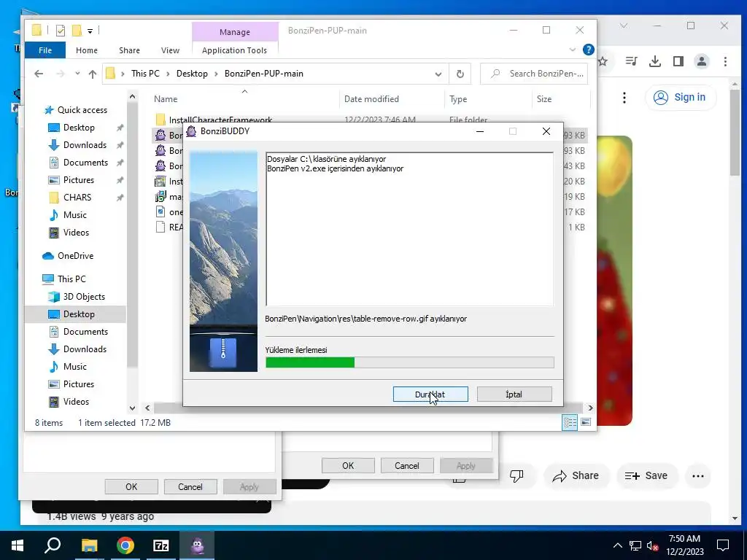Screen dimensions: 747x560
Task: Click the Search BonziPen search box
Action: click(534, 74)
